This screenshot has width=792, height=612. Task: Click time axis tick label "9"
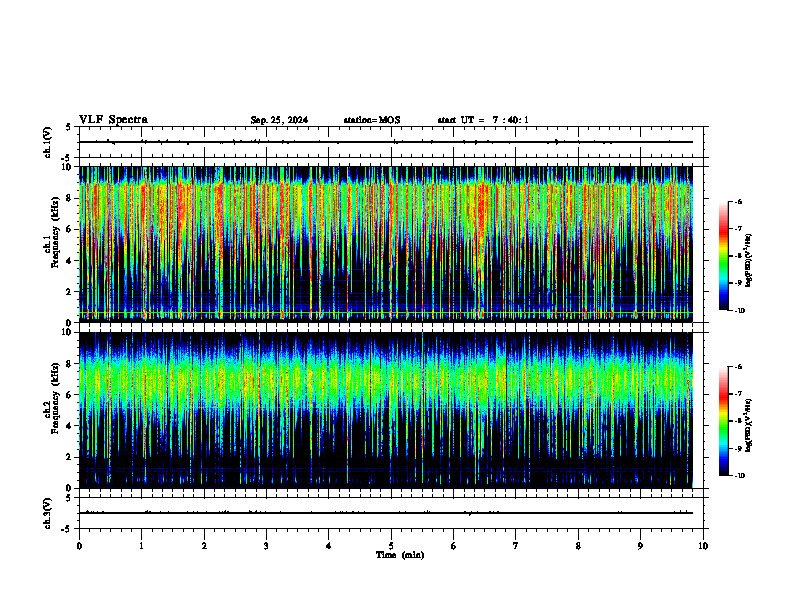[x=640, y=546]
